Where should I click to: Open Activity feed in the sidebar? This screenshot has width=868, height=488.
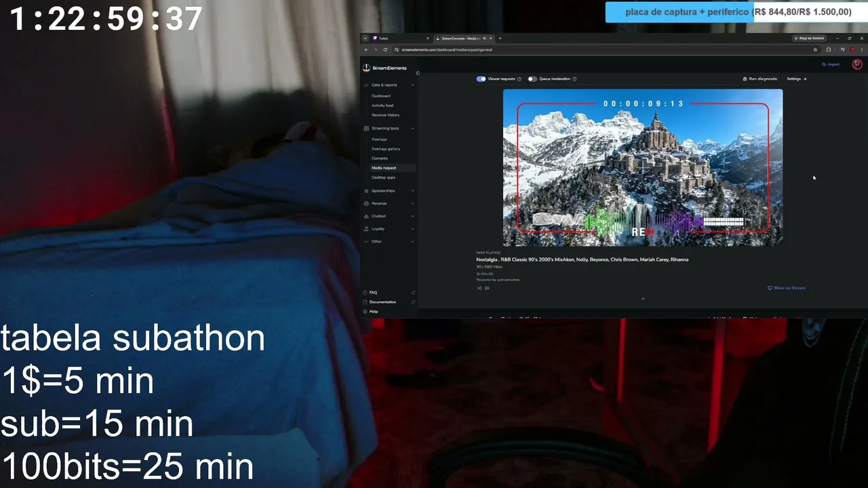[382, 105]
